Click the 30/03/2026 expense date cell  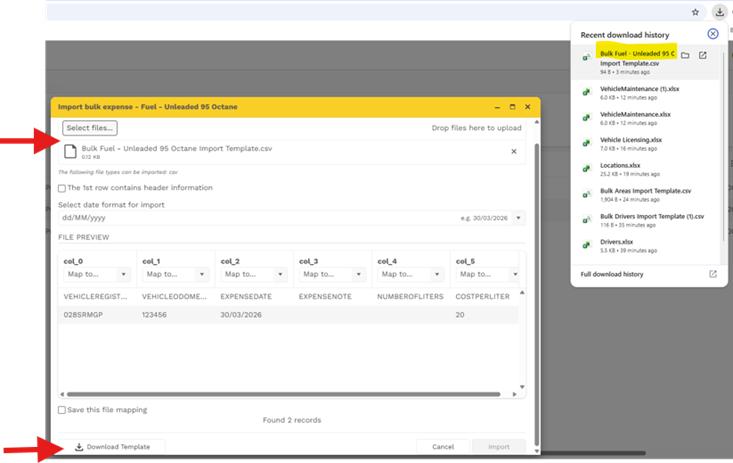[241, 315]
